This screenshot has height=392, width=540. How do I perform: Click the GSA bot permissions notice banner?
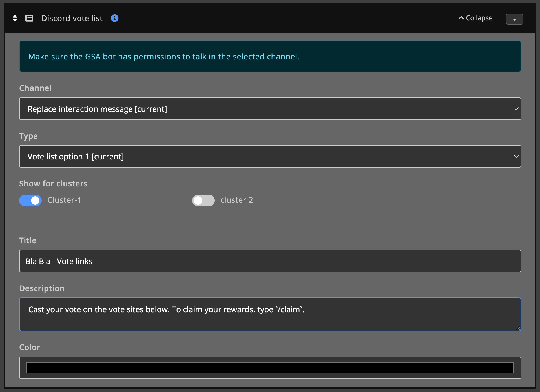tap(270, 56)
